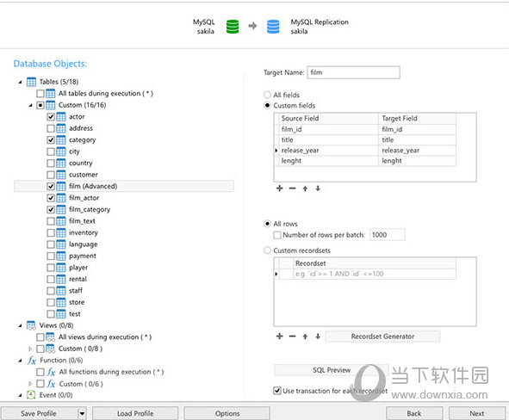Select the store table row

click(124, 302)
